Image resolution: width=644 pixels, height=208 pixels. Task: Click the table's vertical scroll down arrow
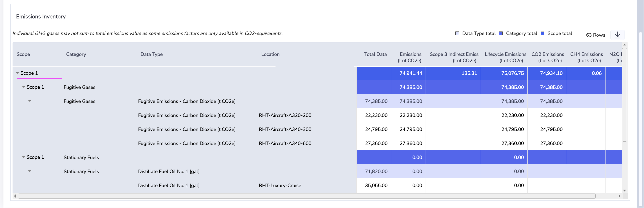coord(624,191)
